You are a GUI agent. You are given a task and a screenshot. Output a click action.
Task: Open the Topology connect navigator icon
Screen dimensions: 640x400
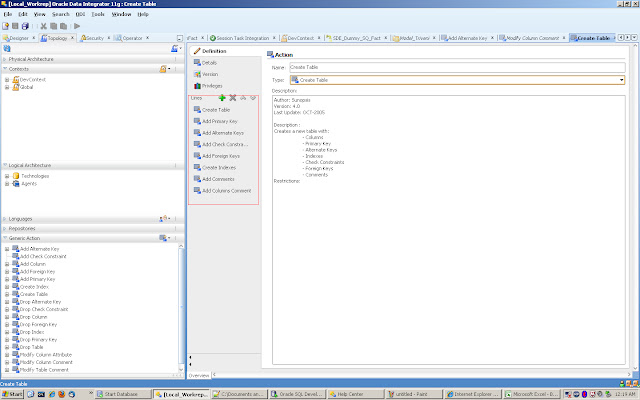pos(176,49)
